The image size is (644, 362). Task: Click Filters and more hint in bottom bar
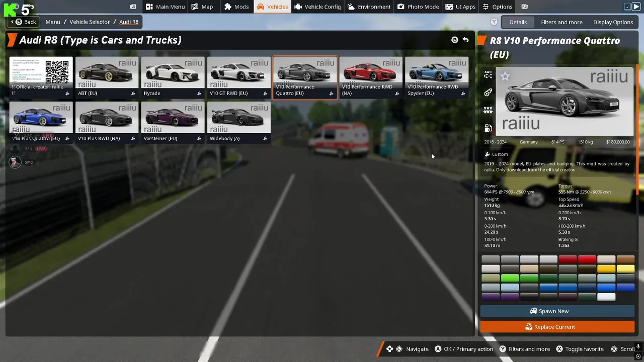pos(524,349)
